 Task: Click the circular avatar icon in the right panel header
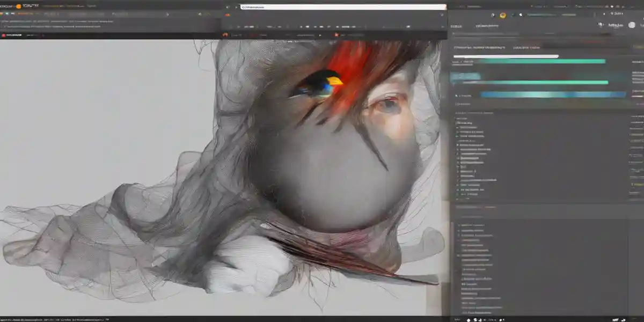[x=631, y=25]
